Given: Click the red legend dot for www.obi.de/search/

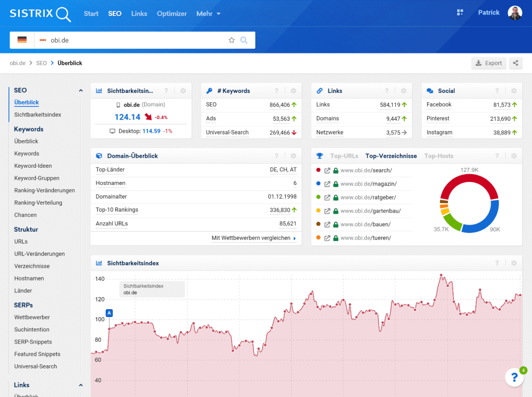Looking at the screenshot, I should tap(317, 170).
